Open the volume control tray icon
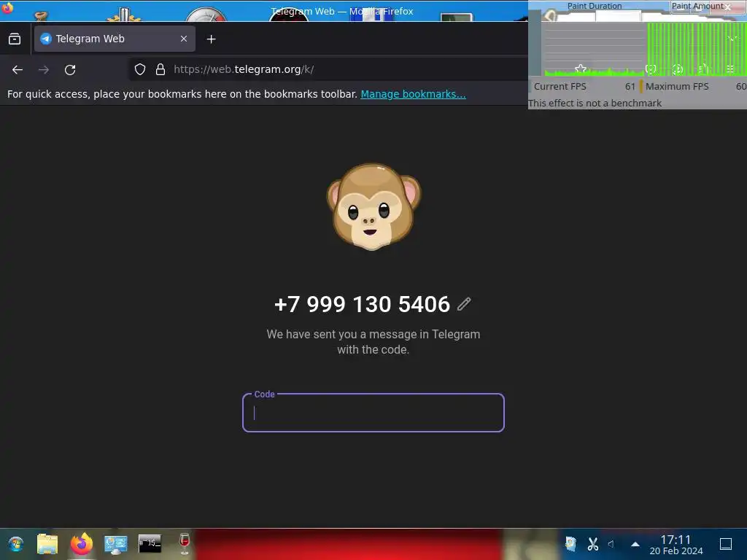 (611, 544)
